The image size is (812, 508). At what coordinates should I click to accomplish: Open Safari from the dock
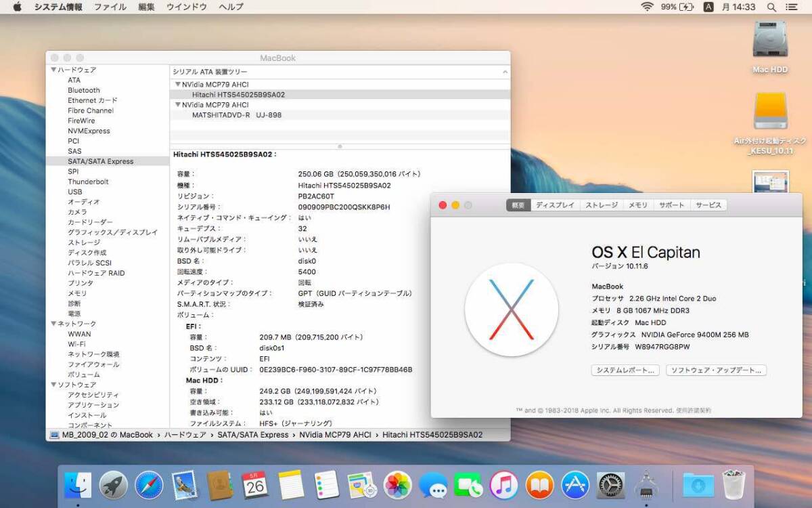point(149,485)
